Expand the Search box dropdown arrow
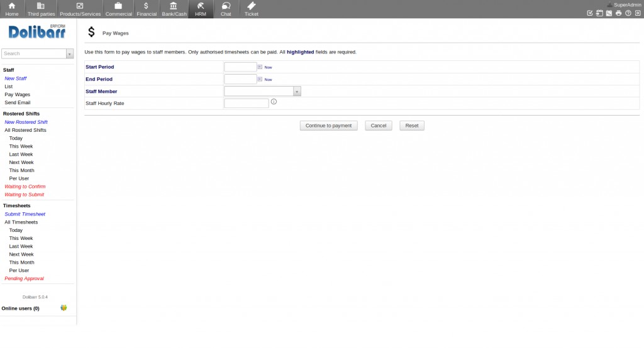This screenshot has height=348, width=644. [69, 54]
